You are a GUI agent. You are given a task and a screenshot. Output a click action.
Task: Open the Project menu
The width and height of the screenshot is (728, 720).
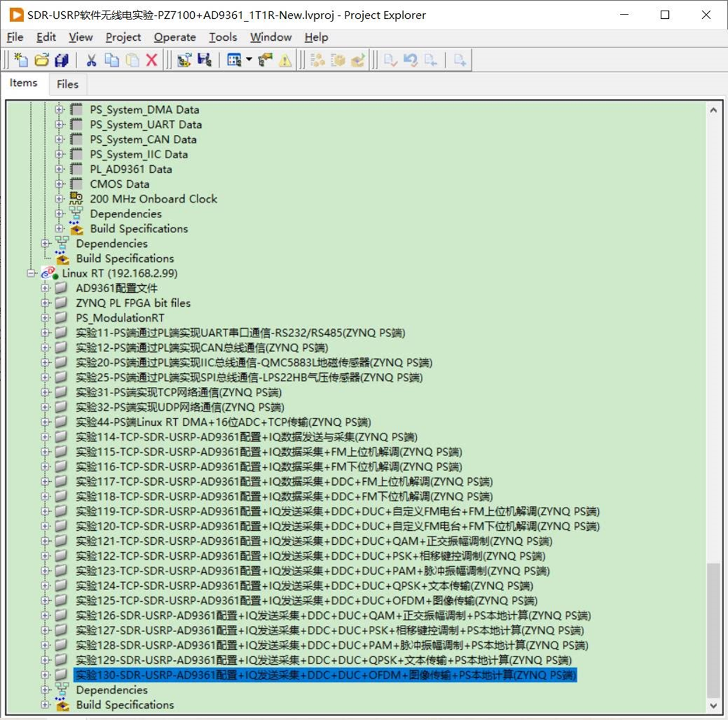pyautogui.click(x=123, y=37)
